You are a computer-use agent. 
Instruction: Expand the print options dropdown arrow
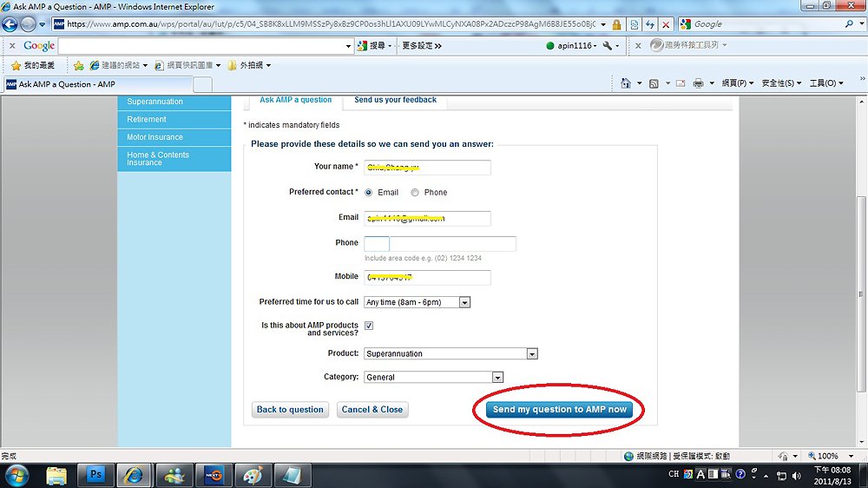712,83
